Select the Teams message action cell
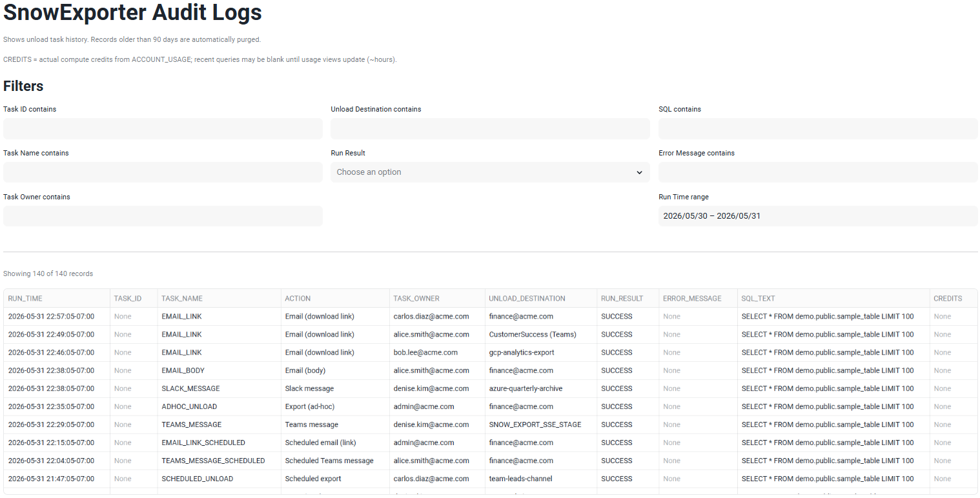The height and width of the screenshot is (498, 980). tap(335, 425)
